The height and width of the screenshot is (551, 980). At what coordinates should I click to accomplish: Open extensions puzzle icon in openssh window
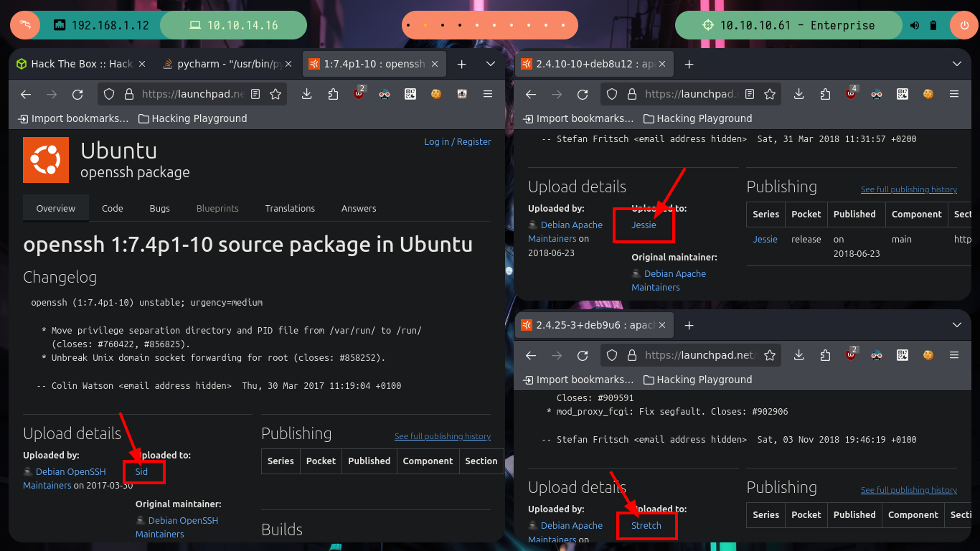(x=333, y=94)
